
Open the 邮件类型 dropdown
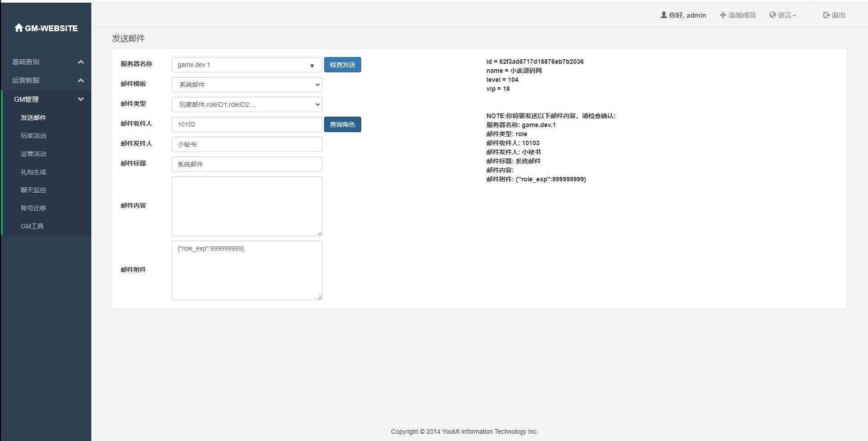tap(246, 104)
